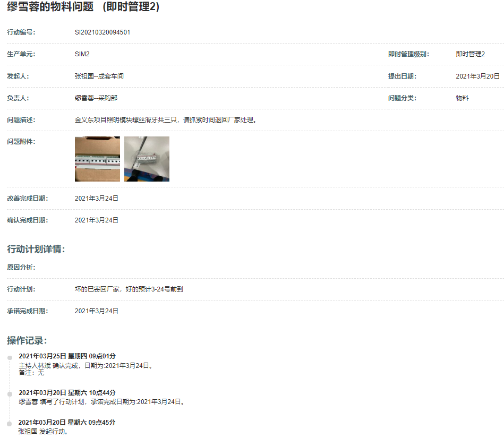Click the page title 缪雪蓉的物料问题
504x438 pixels.
point(83,7)
